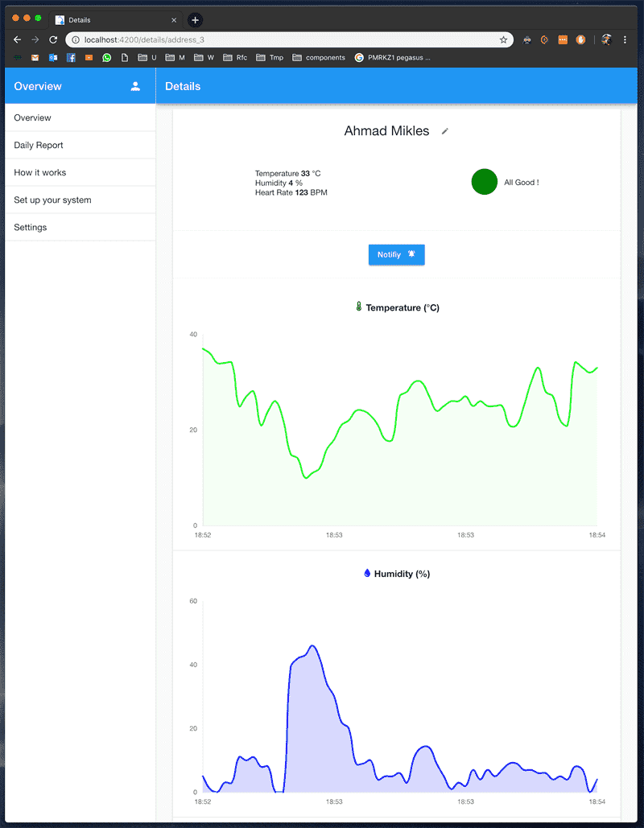Screen dimensions: 644x828
Task: Close the Details browser tab
Action: [x=174, y=20]
